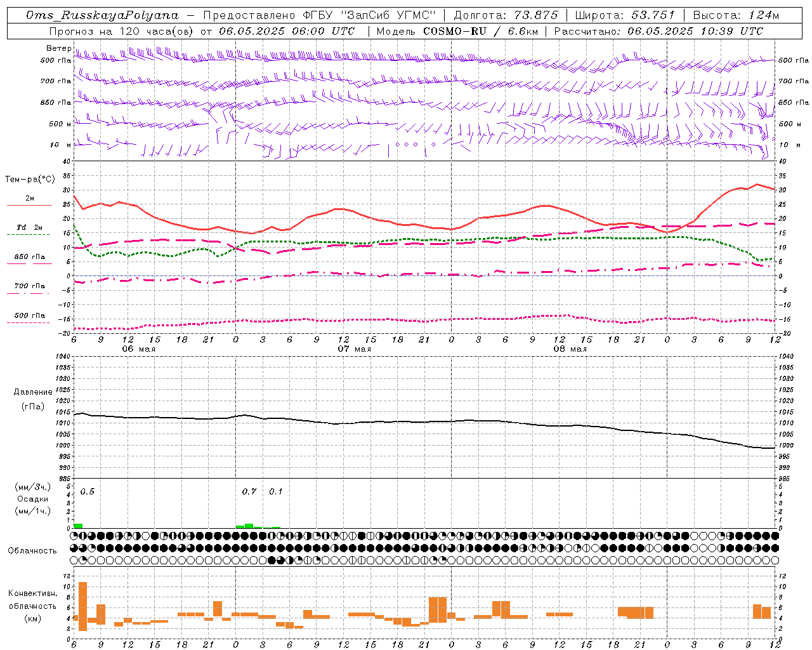
Task: Select the longitude value Долгота: 73.875
Action: tap(506, 15)
